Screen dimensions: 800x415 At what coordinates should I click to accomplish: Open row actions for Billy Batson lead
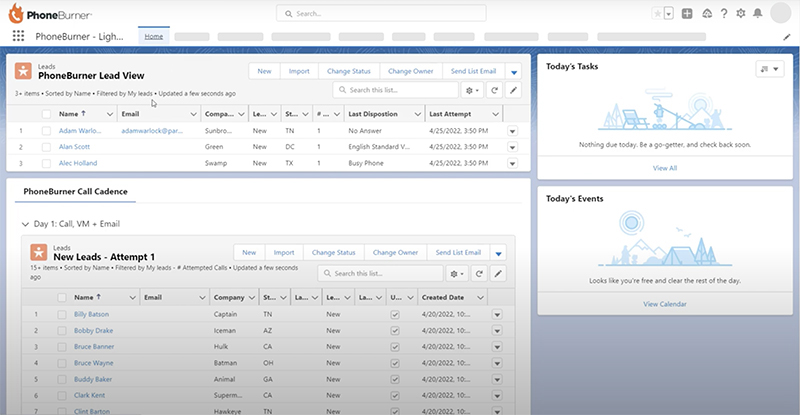(497, 314)
